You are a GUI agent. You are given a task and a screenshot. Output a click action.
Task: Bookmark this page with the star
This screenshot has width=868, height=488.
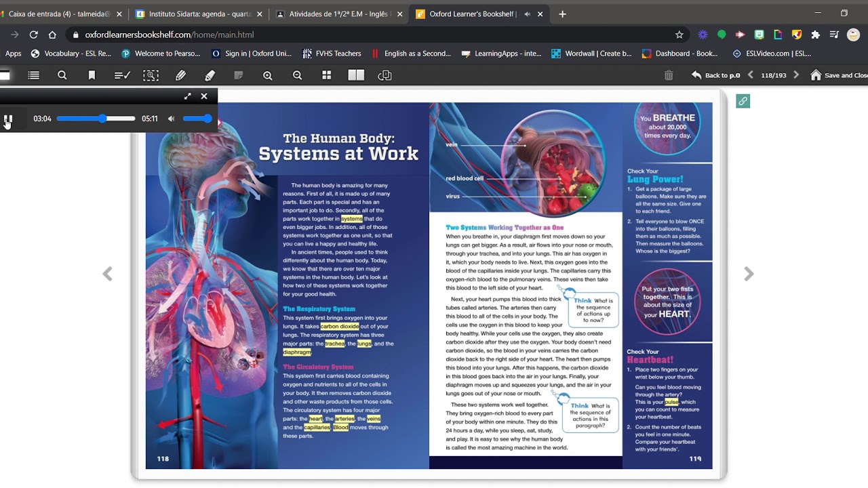(x=679, y=35)
